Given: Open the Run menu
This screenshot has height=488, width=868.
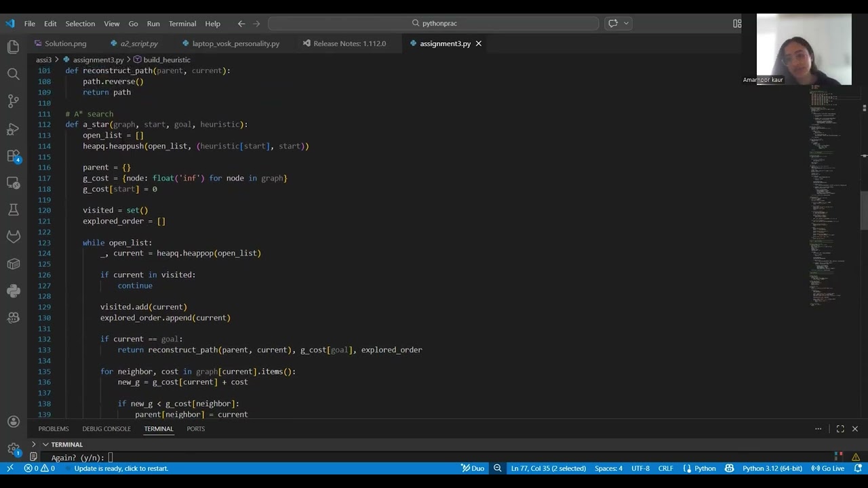Looking at the screenshot, I should point(153,24).
